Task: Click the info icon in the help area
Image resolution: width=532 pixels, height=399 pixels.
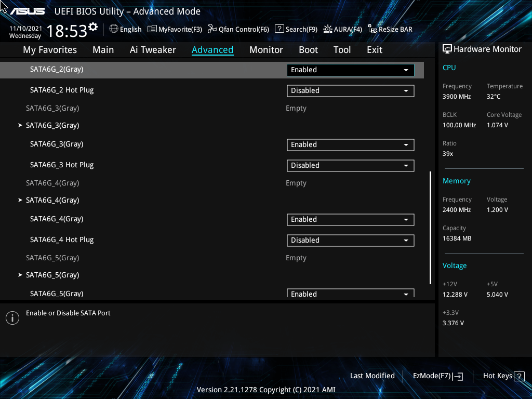Action: click(12, 318)
